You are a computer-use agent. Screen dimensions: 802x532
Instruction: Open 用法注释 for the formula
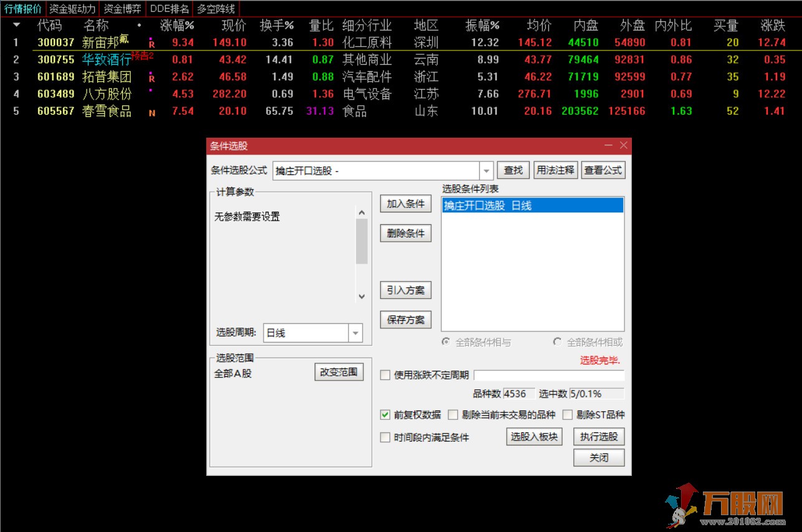555,170
